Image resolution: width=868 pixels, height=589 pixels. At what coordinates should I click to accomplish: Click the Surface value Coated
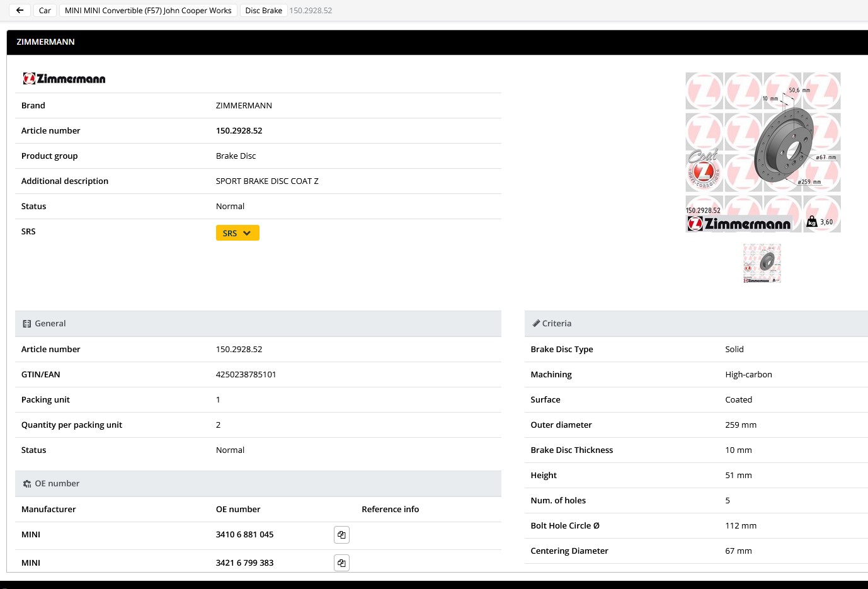coord(738,399)
